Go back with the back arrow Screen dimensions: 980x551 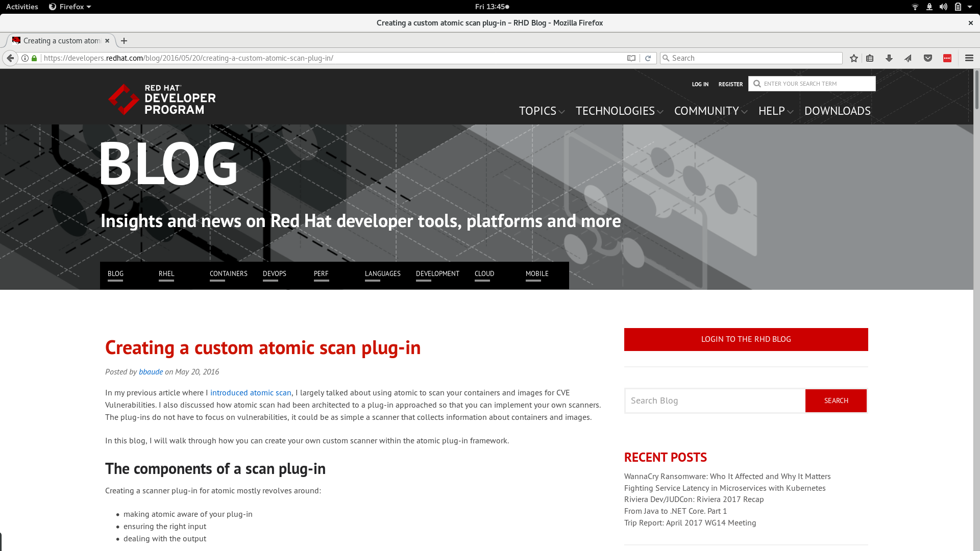tap(10, 58)
